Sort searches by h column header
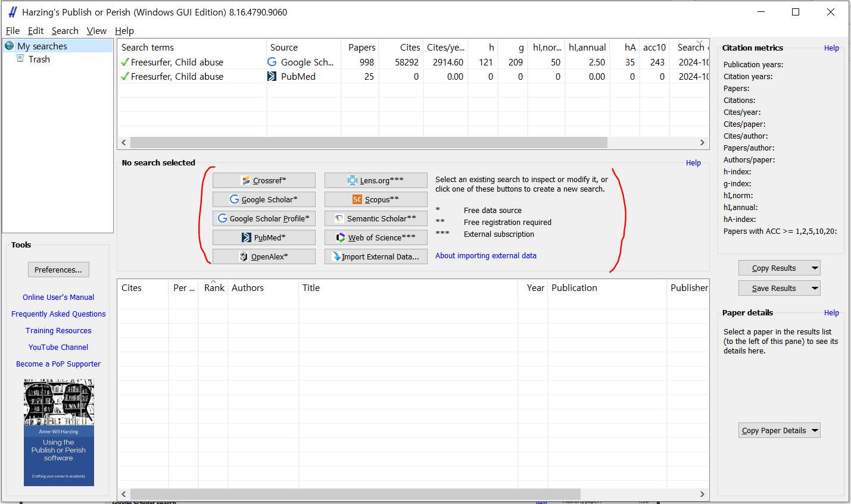 (483, 47)
